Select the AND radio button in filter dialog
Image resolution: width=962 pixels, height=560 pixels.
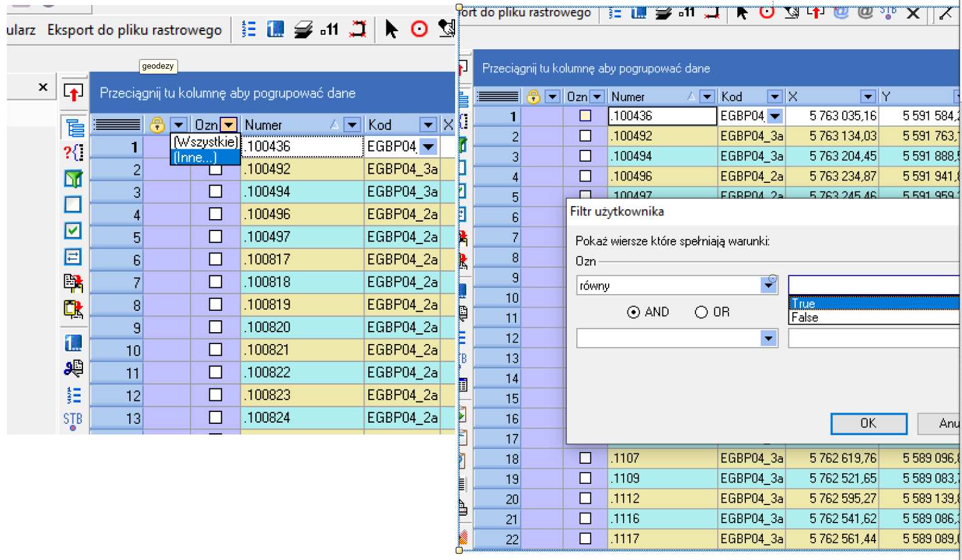tap(634, 312)
